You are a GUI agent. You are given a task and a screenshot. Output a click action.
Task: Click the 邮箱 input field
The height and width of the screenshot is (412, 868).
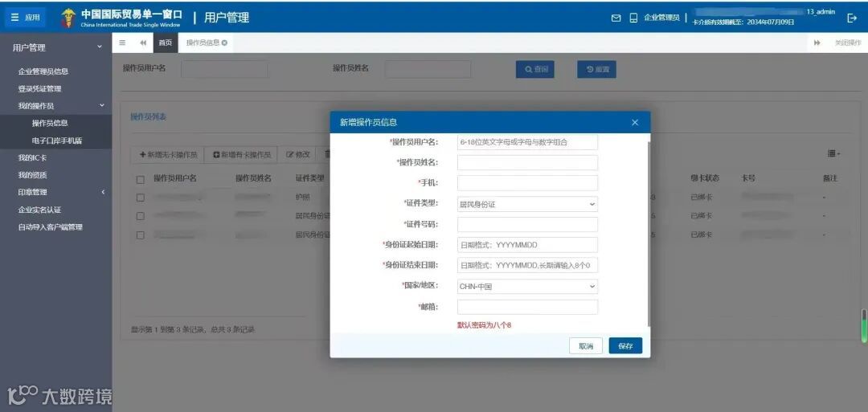(x=527, y=307)
